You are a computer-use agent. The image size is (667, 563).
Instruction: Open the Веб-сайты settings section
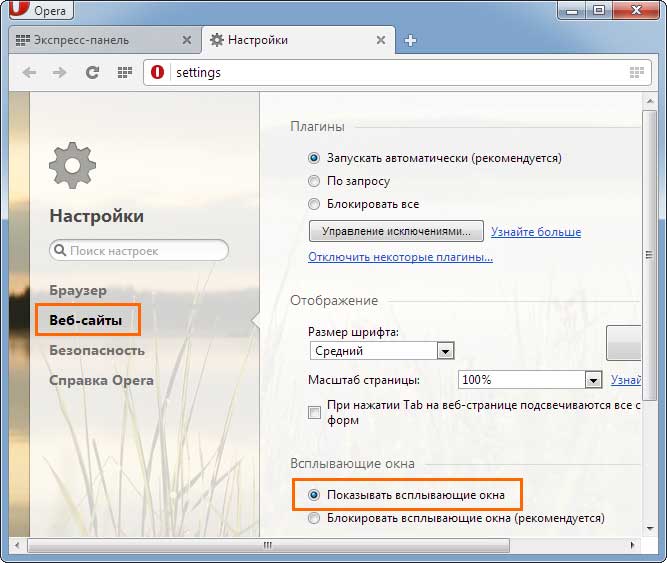point(86,320)
